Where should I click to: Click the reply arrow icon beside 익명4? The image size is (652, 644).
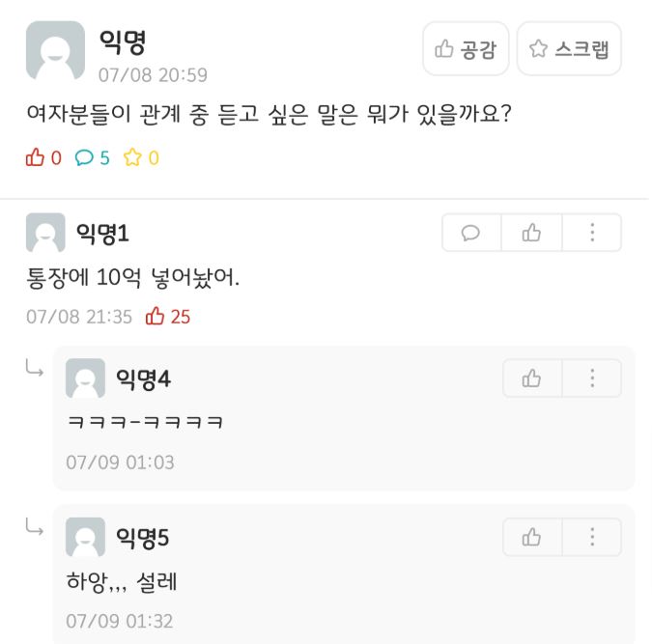[x=34, y=369]
